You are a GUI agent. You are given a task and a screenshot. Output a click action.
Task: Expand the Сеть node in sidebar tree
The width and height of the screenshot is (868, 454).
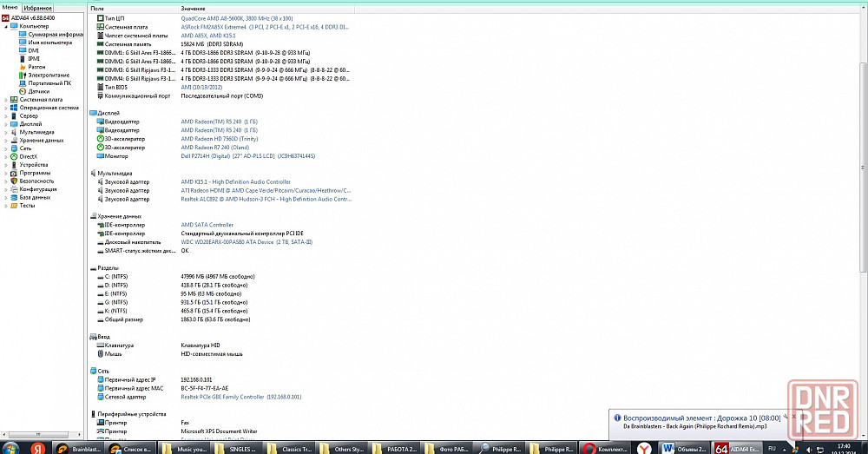click(x=6, y=148)
